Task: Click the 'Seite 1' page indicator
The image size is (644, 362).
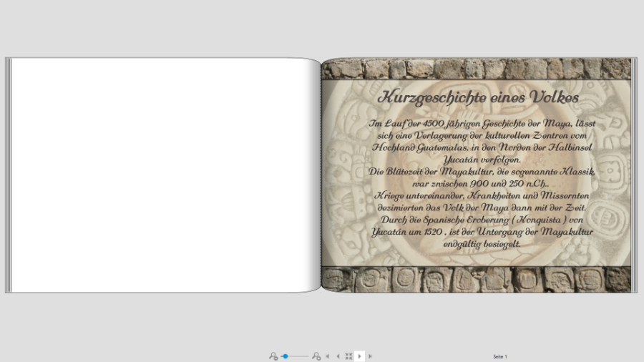Action: [500, 357]
